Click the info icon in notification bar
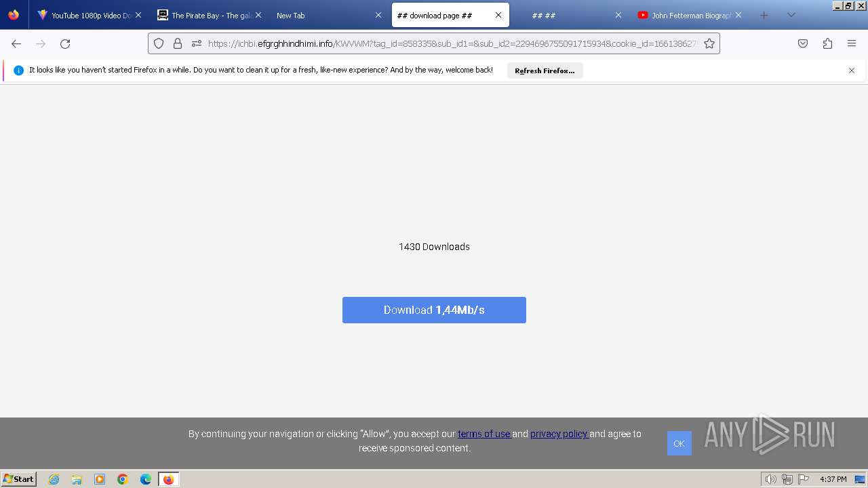The height and width of the screenshot is (488, 868). coord(18,70)
